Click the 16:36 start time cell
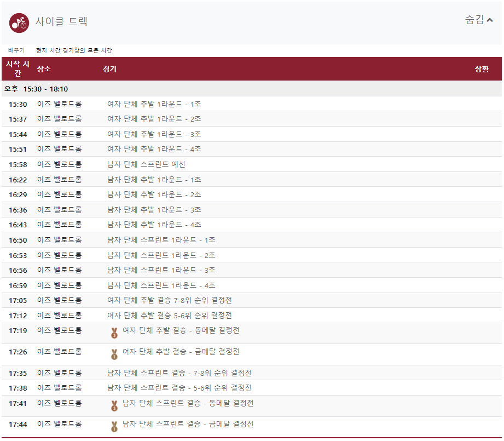Viewport: 504px width, 441px height. coord(18,210)
